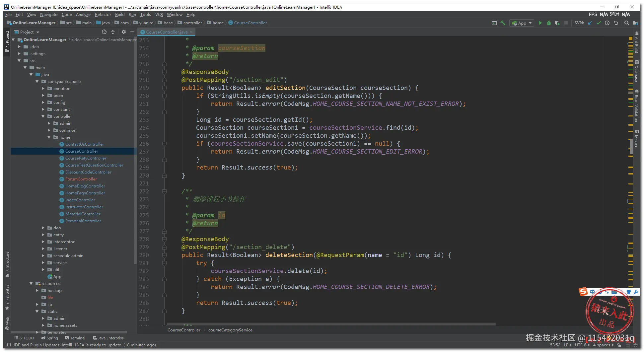644x352 pixels.
Task: Click the IDE and Plugin Updates status message
Action: pyautogui.click(x=85, y=345)
